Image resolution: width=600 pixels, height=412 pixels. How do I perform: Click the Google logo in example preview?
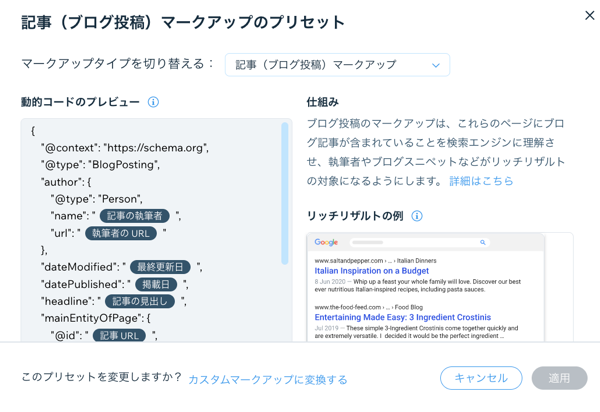326,242
